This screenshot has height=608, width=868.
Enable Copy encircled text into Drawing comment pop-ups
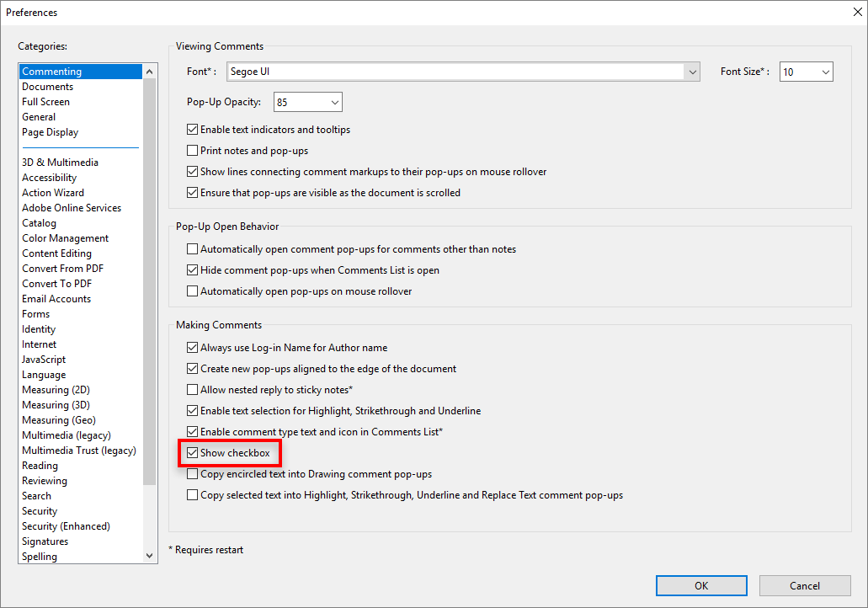click(x=192, y=473)
